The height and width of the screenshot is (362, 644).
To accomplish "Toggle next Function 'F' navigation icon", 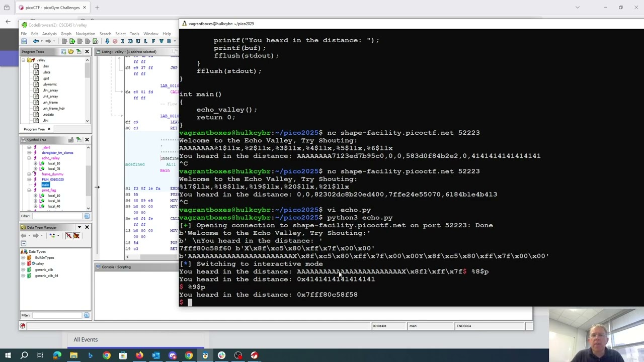I will pos(153,41).
